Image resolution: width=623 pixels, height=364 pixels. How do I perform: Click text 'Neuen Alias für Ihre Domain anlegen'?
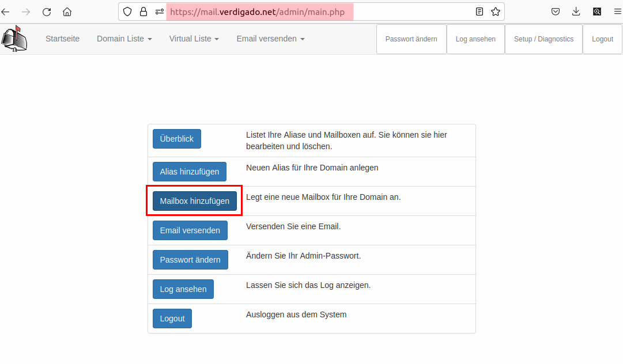[x=312, y=168]
